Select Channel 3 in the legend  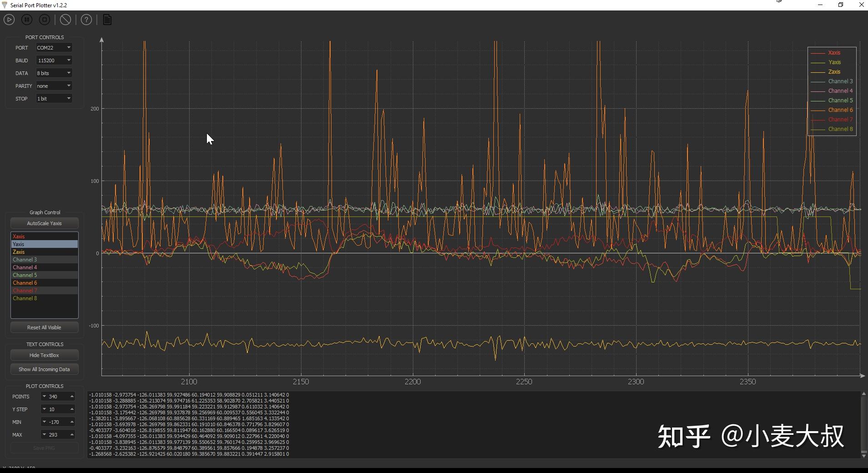pyautogui.click(x=840, y=81)
